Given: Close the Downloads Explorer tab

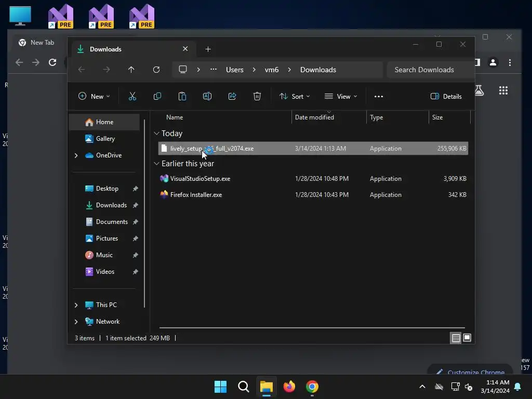Looking at the screenshot, I should [185, 49].
